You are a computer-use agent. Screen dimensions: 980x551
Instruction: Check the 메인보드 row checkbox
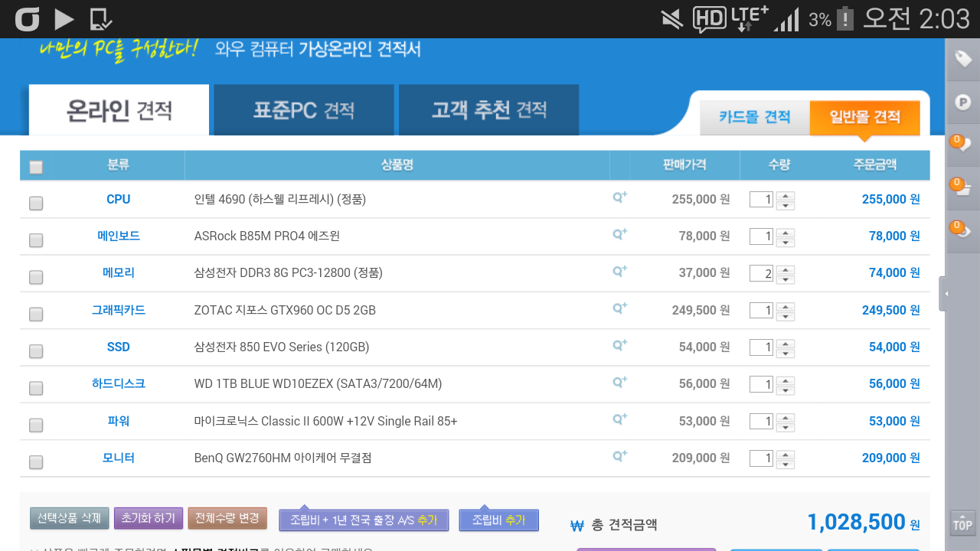[x=36, y=240]
